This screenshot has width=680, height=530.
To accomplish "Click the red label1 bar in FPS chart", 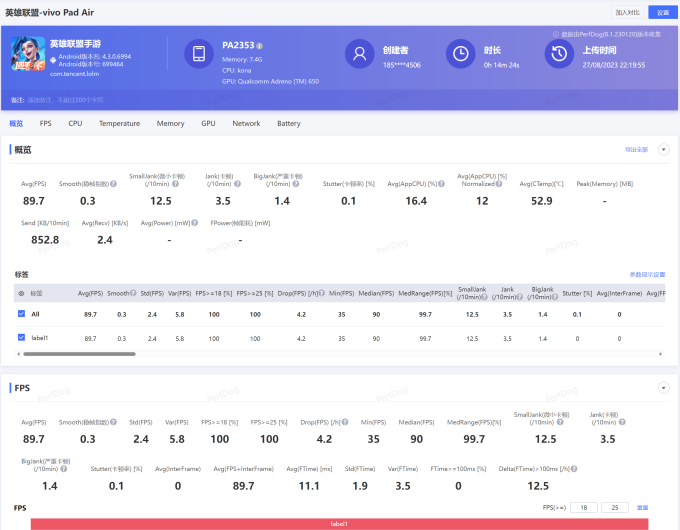I will click(340, 524).
